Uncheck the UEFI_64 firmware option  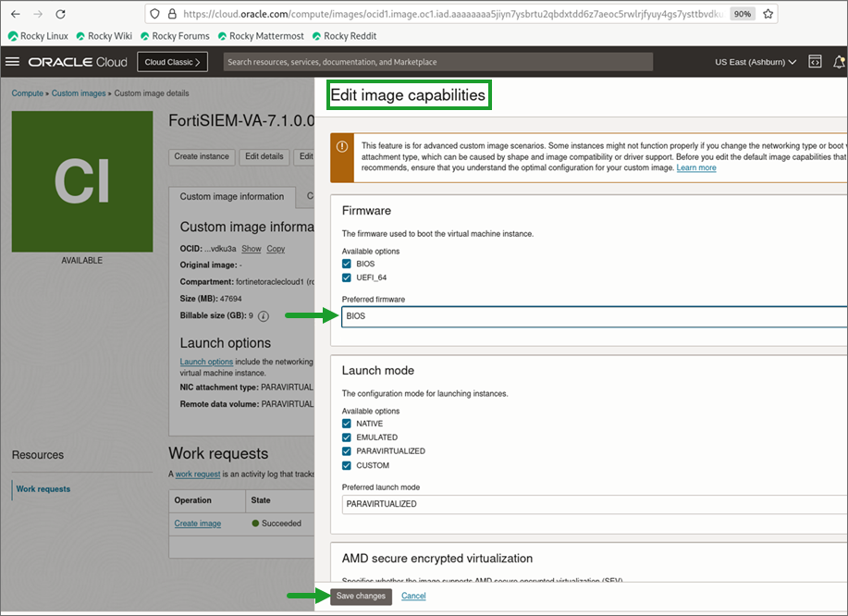click(x=345, y=277)
